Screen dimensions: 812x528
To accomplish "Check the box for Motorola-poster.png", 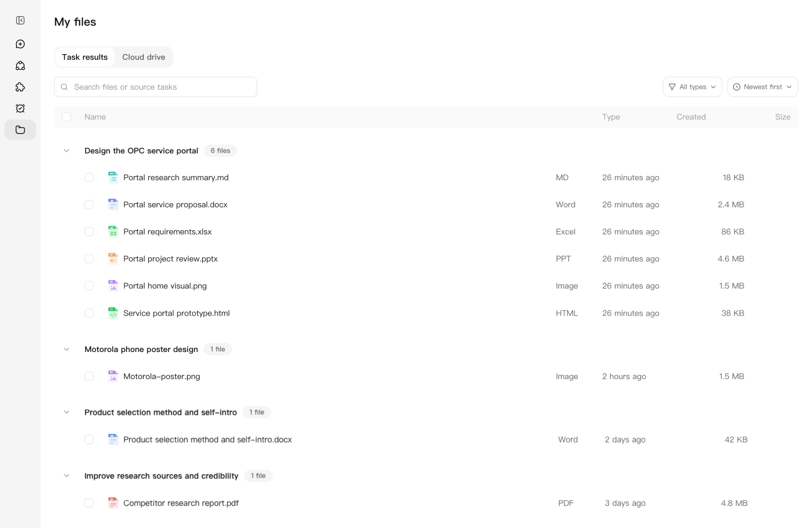I will click(x=89, y=376).
